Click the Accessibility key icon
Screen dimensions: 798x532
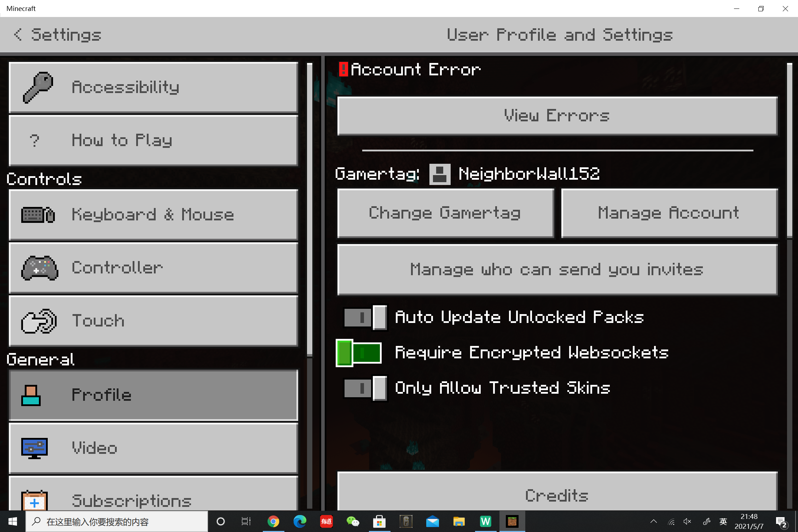coord(38,87)
